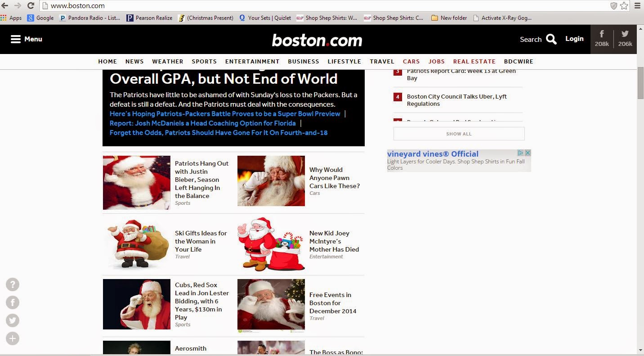This screenshot has width=644, height=356.
Task: Open the Fourth-and-18 article link
Action: [x=219, y=133]
